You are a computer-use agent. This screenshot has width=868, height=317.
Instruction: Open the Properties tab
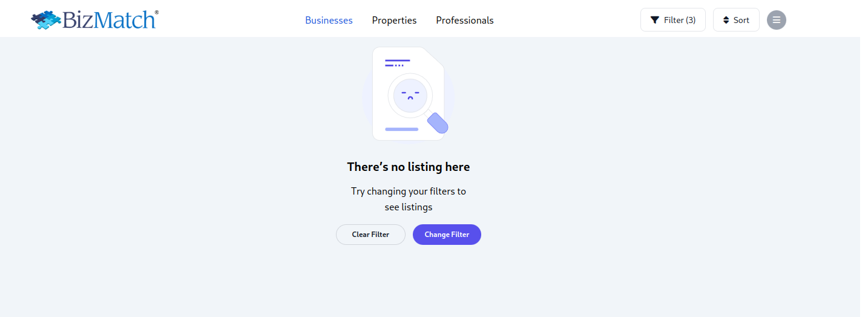click(394, 20)
